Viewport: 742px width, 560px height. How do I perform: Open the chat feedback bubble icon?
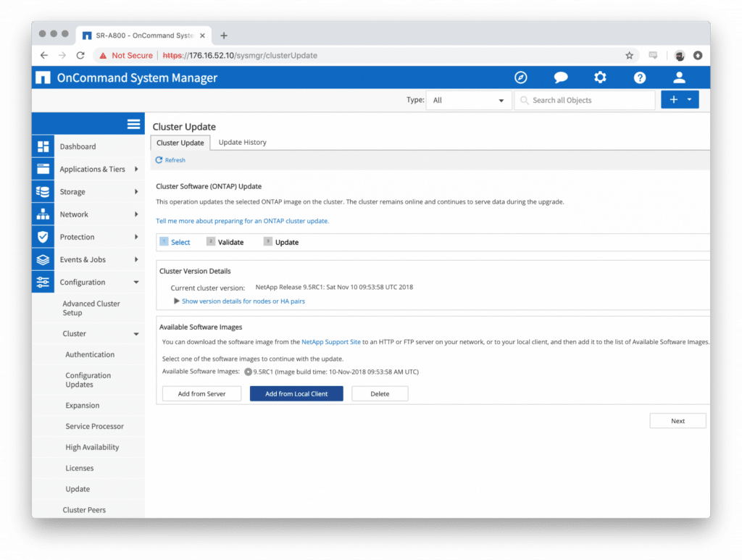pyautogui.click(x=560, y=77)
